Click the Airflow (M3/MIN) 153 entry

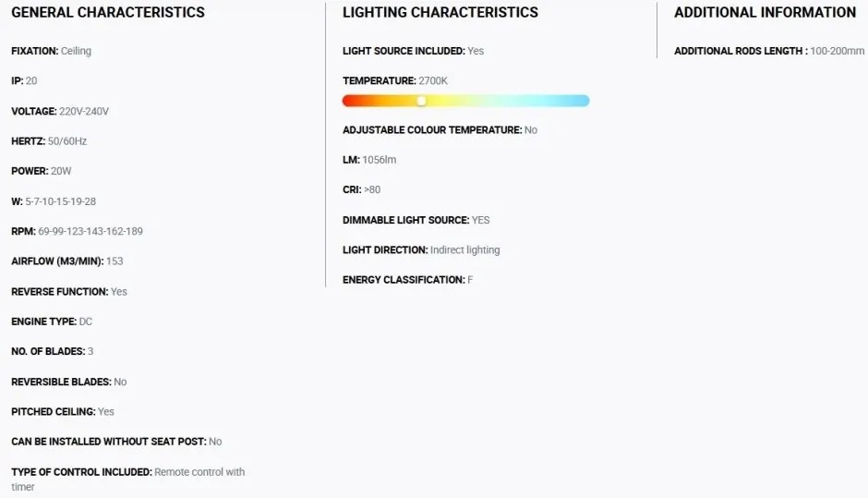67,261
